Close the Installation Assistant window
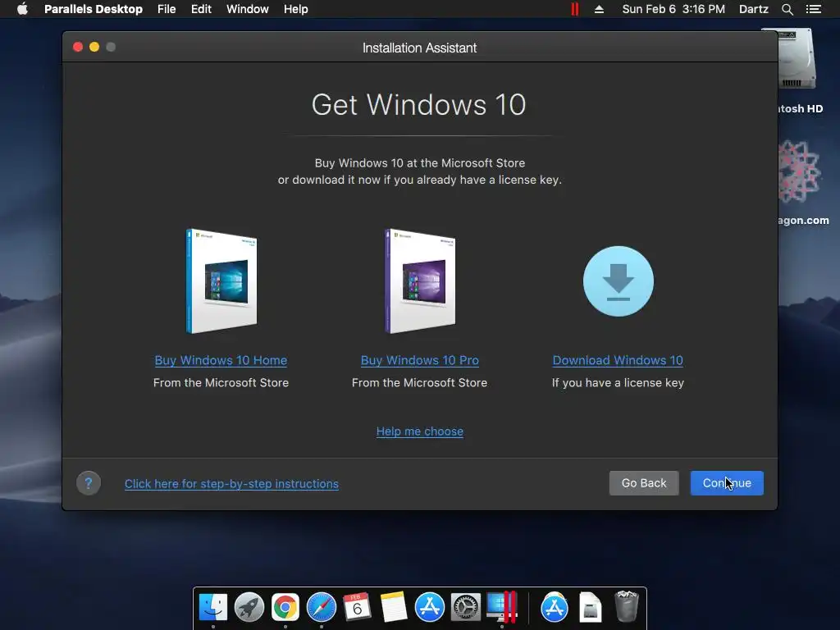This screenshot has width=840, height=630. coord(78,47)
